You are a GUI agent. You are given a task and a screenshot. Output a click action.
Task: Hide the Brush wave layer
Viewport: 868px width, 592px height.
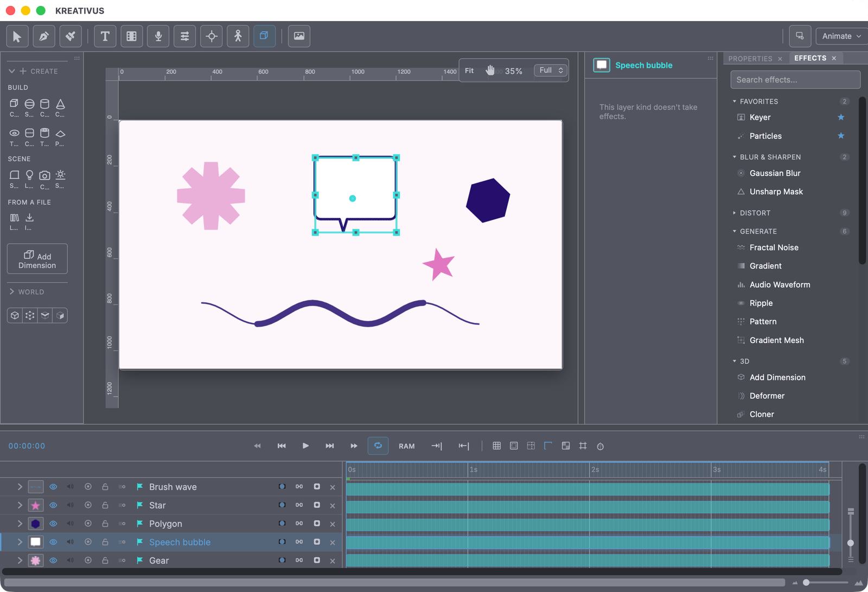[x=53, y=487]
